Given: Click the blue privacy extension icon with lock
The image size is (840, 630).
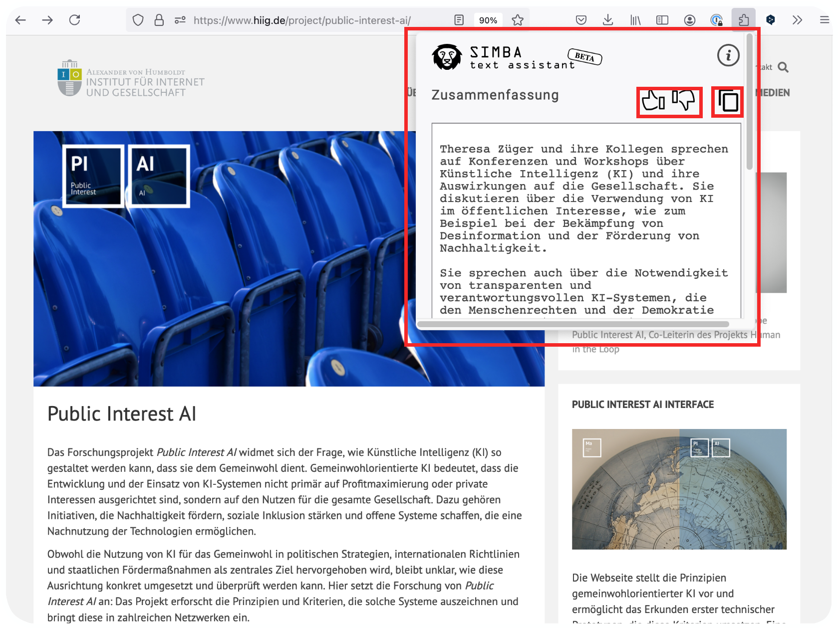Looking at the screenshot, I should (717, 20).
